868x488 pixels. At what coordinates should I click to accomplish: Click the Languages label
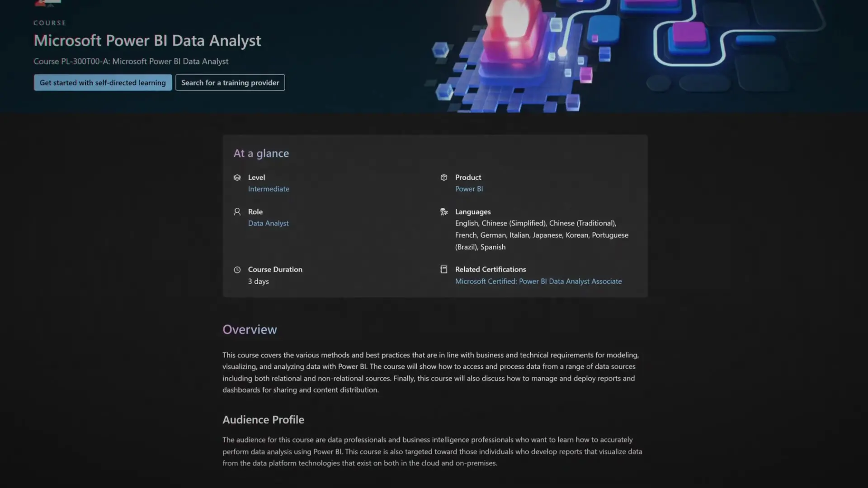pyautogui.click(x=473, y=211)
